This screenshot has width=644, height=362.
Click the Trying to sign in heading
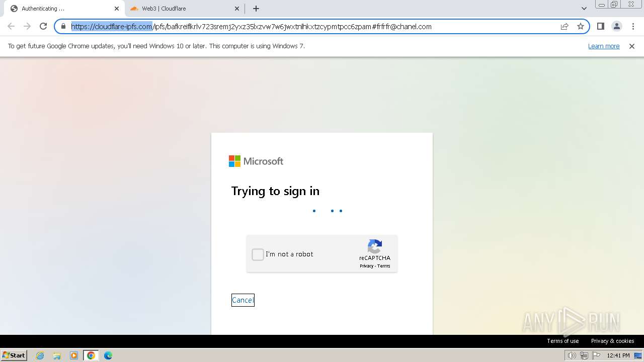275,191
